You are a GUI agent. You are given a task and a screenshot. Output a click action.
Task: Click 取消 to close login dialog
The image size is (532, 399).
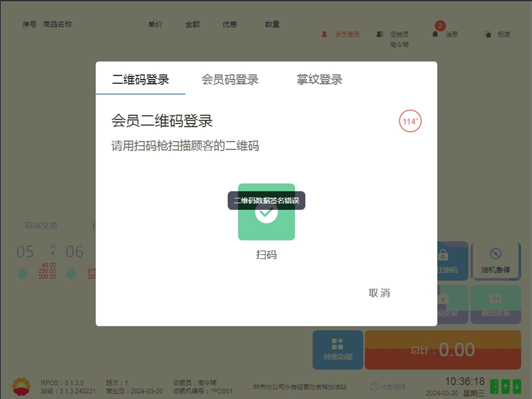[379, 293]
